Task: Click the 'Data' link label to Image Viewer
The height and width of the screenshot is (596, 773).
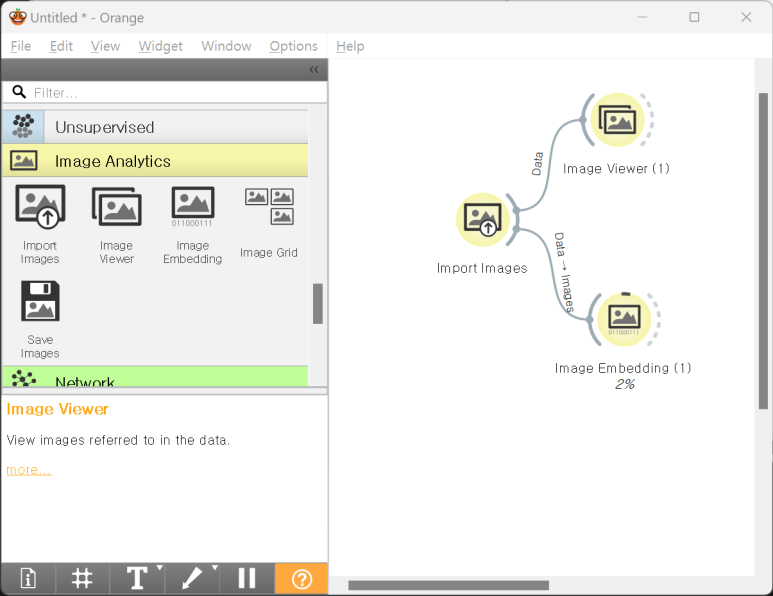Action: click(x=537, y=164)
